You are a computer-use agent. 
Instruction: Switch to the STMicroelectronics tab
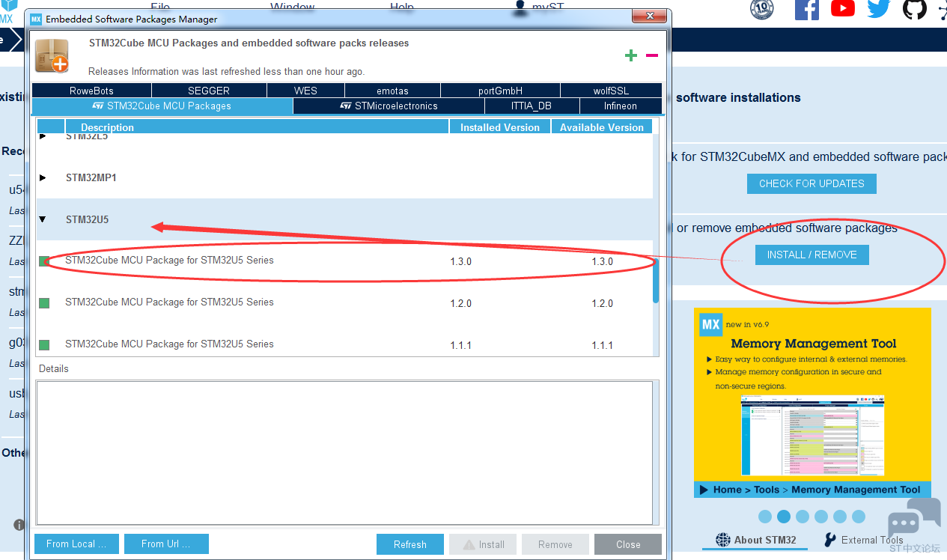pyautogui.click(x=389, y=106)
